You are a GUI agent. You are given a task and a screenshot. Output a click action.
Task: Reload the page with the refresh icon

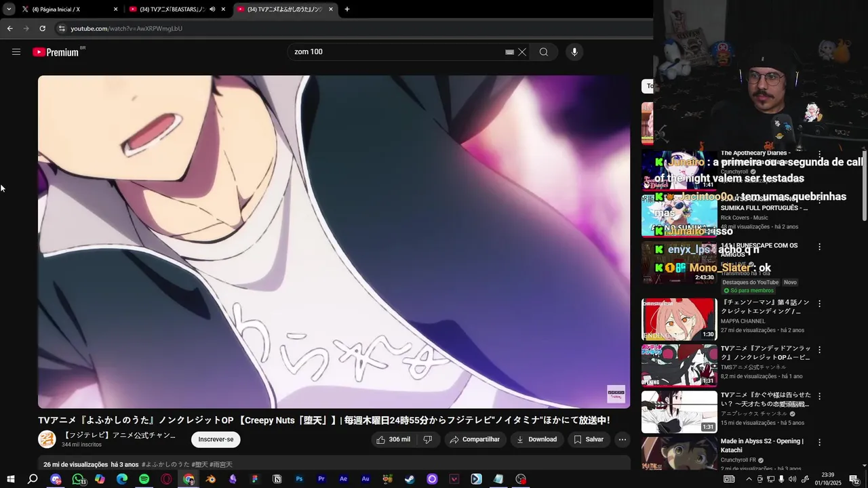[x=42, y=28]
